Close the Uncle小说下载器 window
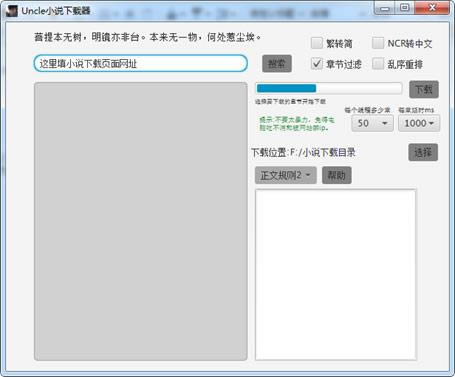The width and height of the screenshot is (455, 377). [x=432, y=8]
